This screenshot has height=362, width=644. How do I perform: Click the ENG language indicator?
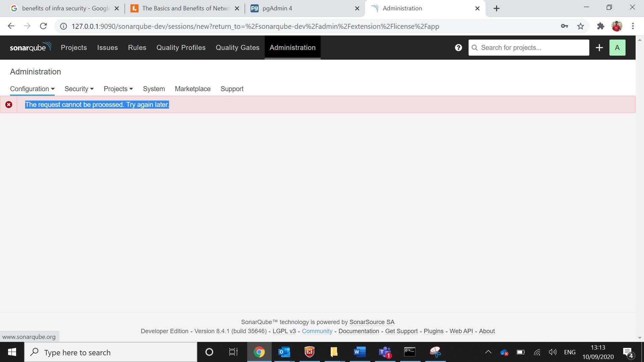tap(570, 352)
